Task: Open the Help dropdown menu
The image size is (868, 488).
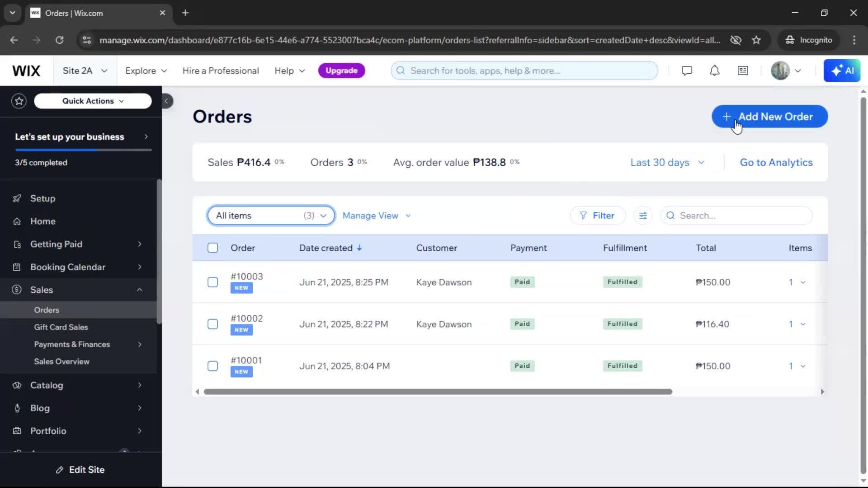Action: [x=290, y=71]
